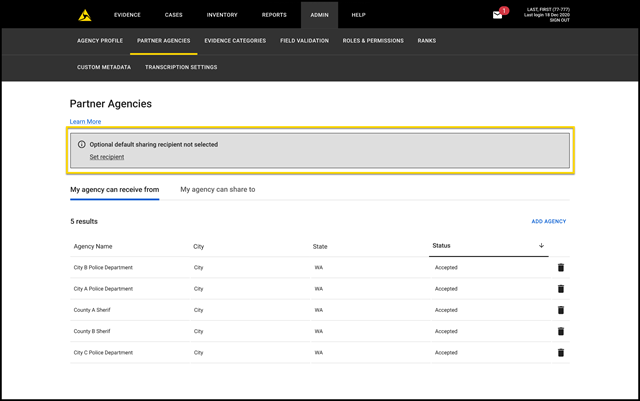Delete the City C Police Department row

point(561,352)
